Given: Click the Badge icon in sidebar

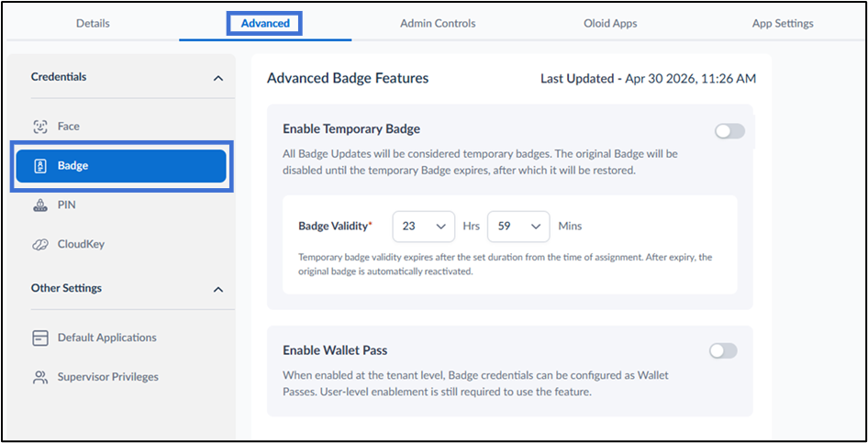Looking at the screenshot, I should point(40,166).
